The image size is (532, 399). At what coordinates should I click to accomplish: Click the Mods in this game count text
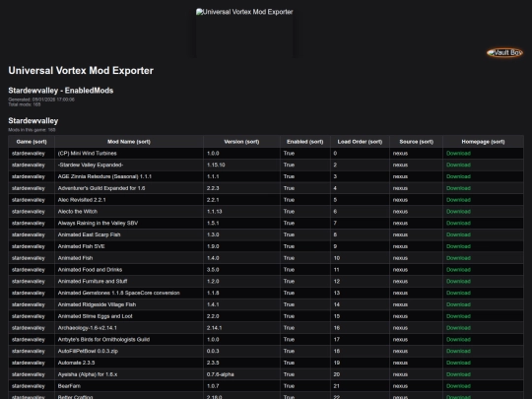pos(32,130)
